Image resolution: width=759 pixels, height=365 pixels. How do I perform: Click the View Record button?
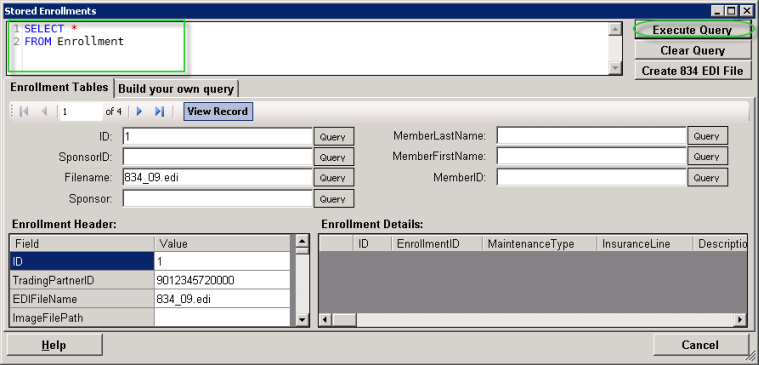tap(218, 111)
